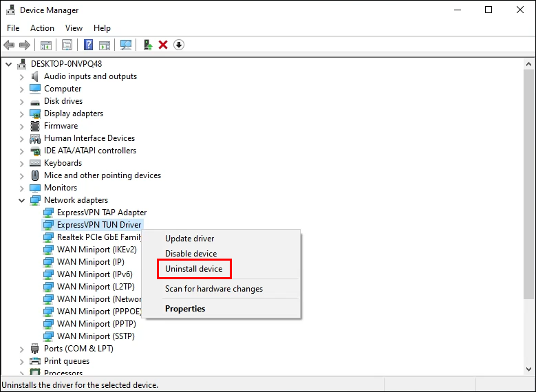Select WAN Miniport (L2TP)
The height and width of the screenshot is (392, 536).
[x=96, y=286]
